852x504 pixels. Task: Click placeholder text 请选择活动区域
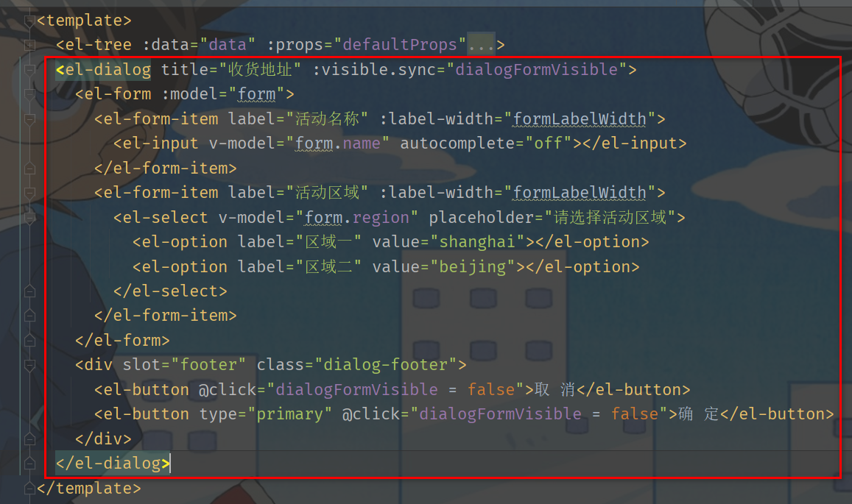[x=610, y=218]
